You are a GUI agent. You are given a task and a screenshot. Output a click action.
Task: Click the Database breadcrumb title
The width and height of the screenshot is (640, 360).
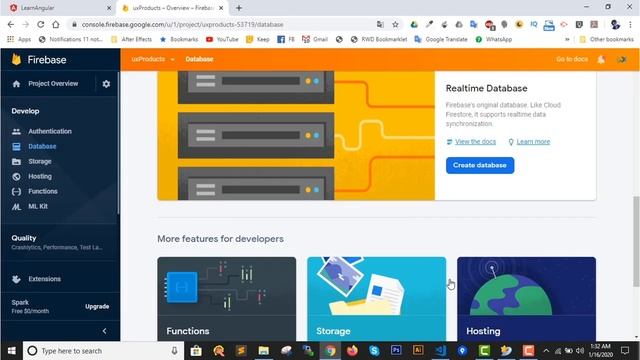pyautogui.click(x=199, y=59)
